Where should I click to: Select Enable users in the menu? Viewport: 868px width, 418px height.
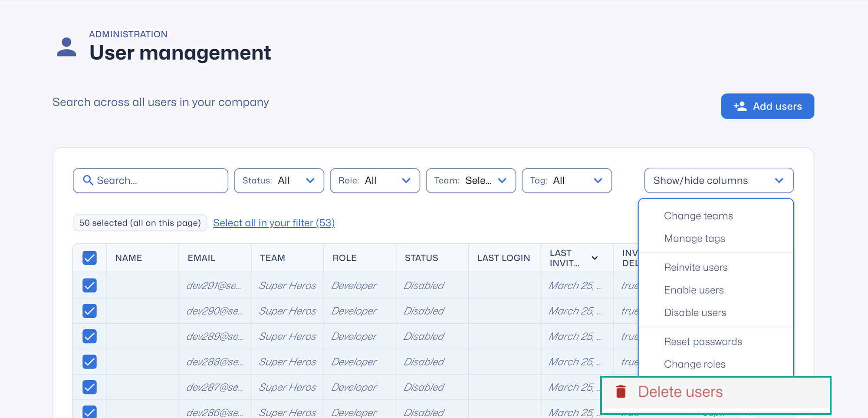tap(694, 290)
